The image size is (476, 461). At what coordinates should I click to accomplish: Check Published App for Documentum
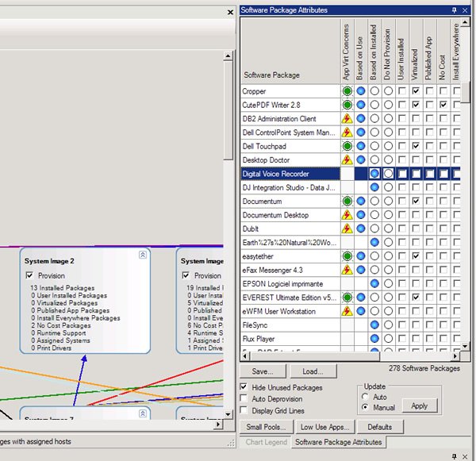pyautogui.click(x=429, y=201)
